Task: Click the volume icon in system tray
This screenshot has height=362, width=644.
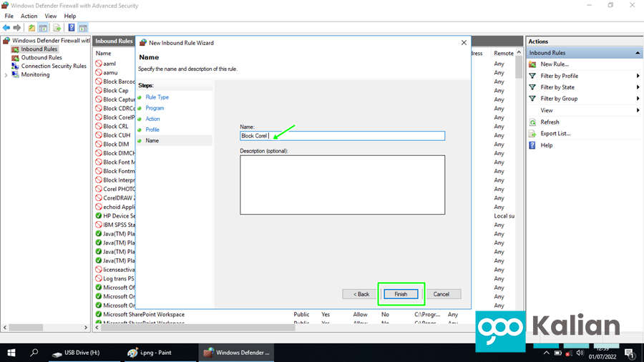Action: (580, 353)
